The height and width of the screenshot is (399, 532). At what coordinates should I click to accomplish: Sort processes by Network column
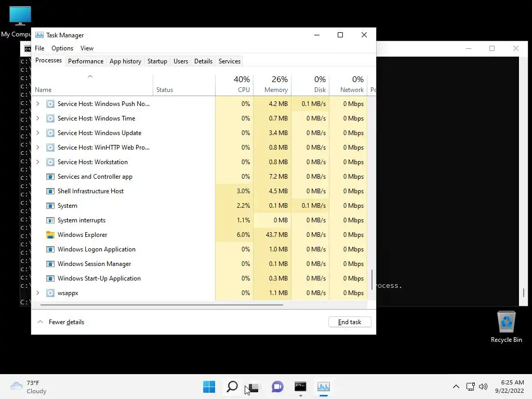tap(348, 85)
